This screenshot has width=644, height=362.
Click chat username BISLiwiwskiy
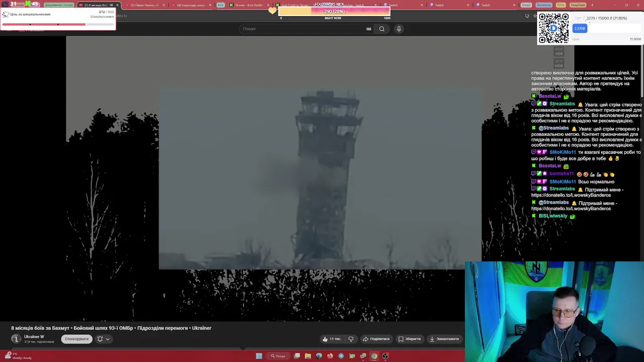pos(553,216)
